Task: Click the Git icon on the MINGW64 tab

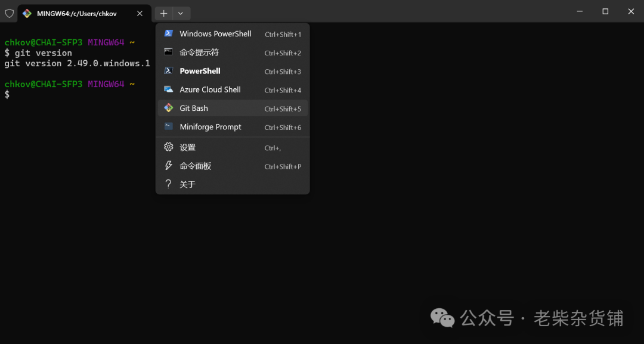Action: pos(27,13)
